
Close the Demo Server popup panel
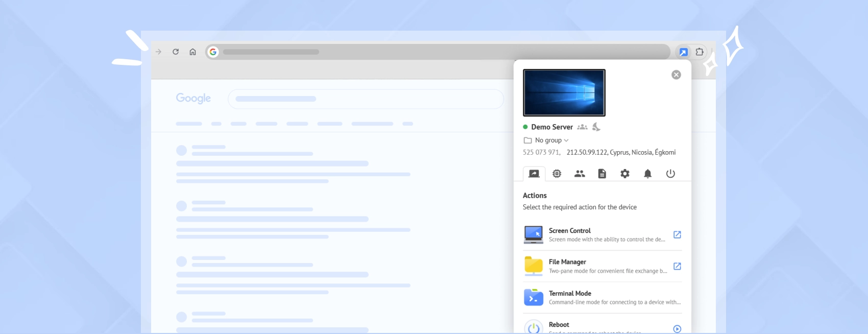coord(676,75)
